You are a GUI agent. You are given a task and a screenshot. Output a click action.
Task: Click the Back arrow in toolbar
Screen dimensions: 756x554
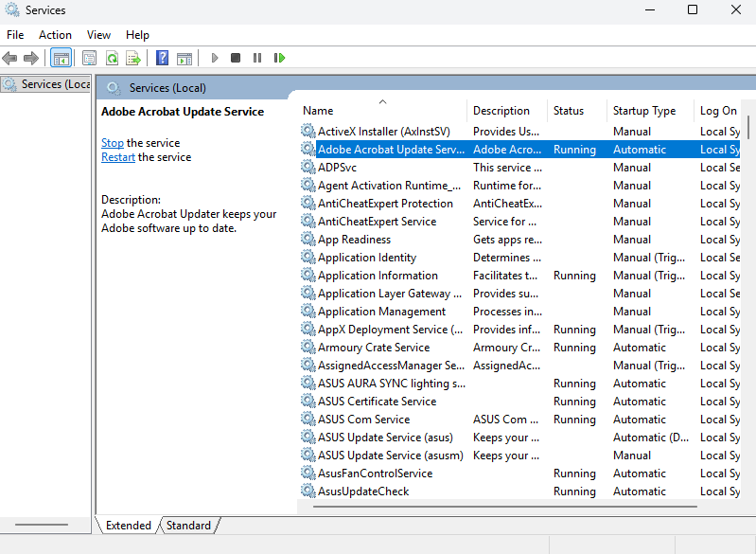(x=10, y=58)
